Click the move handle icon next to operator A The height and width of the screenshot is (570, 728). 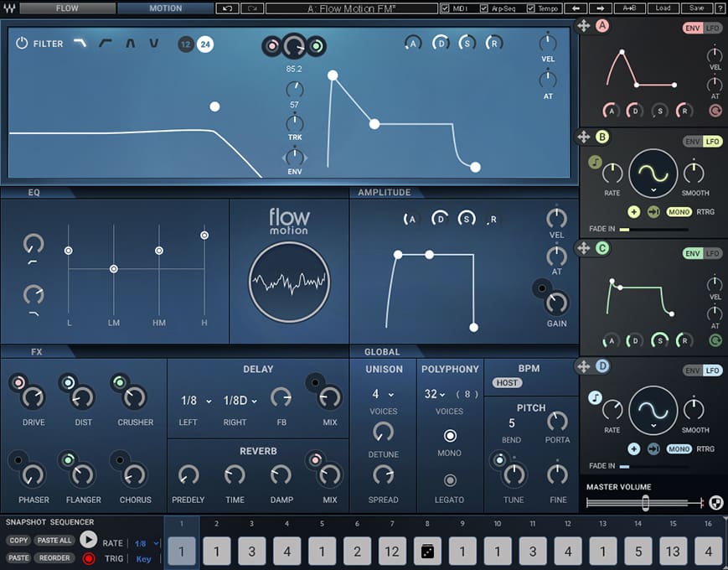pyautogui.click(x=585, y=26)
